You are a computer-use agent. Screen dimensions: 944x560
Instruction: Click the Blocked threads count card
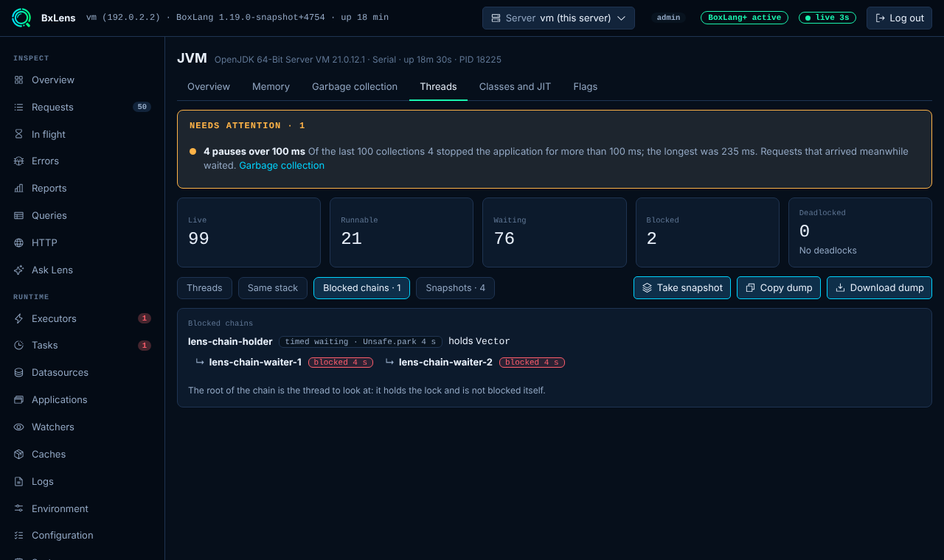click(707, 232)
